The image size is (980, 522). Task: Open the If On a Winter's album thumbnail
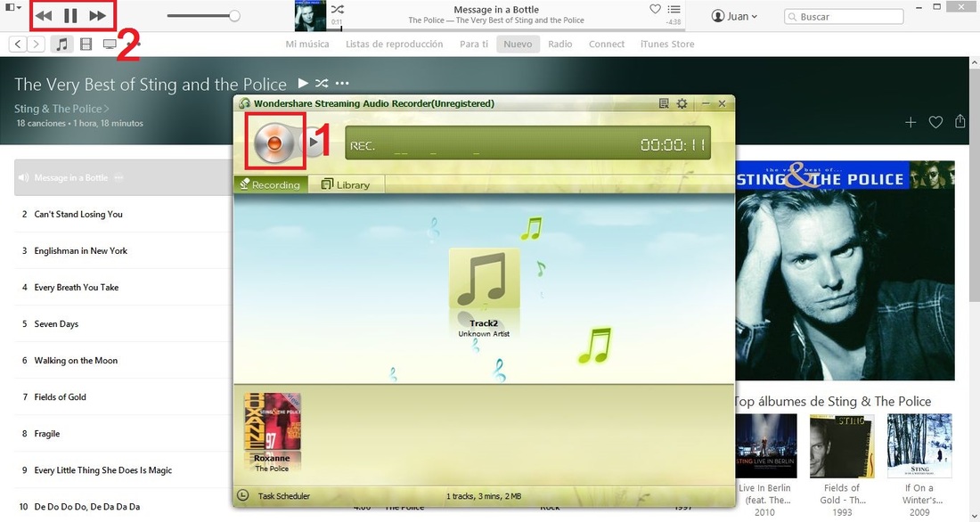click(919, 445)
